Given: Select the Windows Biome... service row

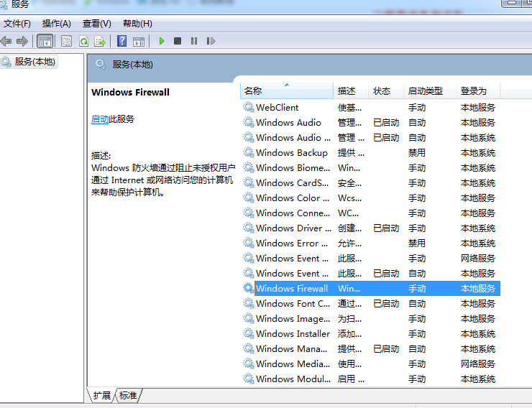Looking at the screenshot, I should pyautogui.click(x=371, y=168).
